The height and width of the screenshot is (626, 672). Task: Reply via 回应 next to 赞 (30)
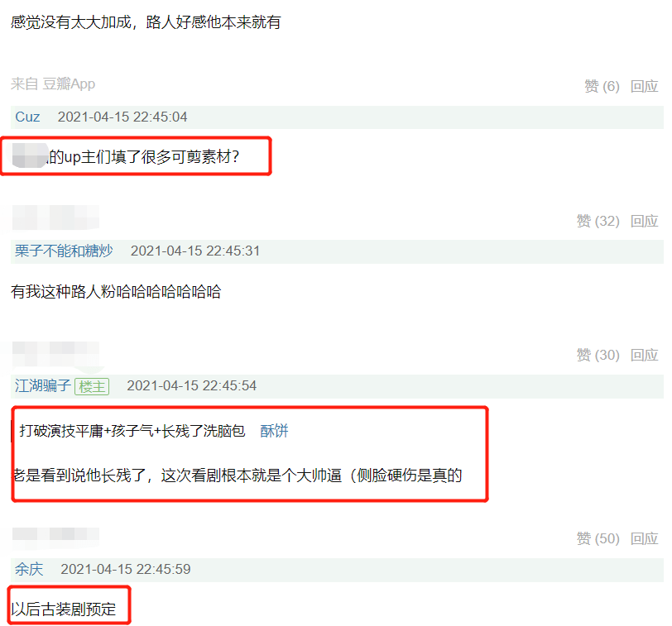click(644, 355)
